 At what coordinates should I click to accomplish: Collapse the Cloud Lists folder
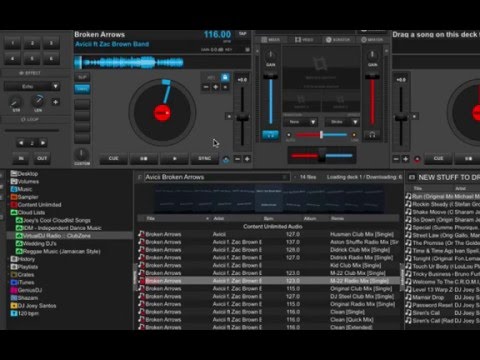point(28,212)
